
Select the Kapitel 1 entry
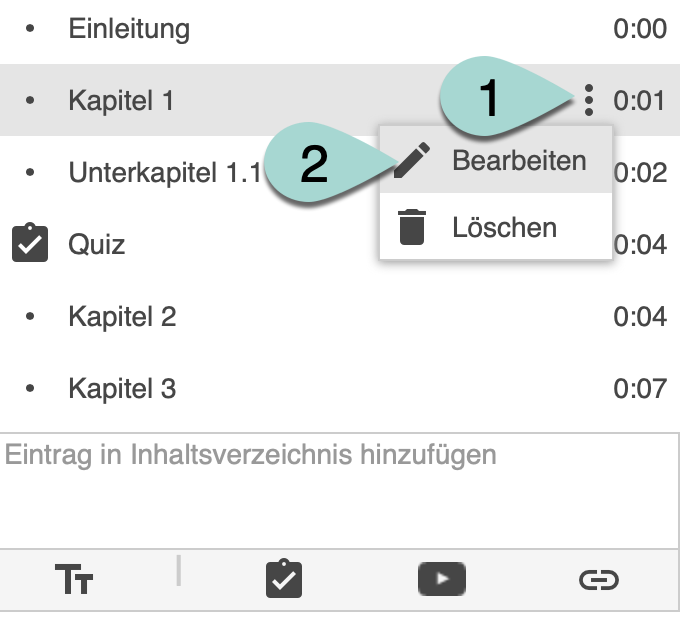tap(121, 100)
